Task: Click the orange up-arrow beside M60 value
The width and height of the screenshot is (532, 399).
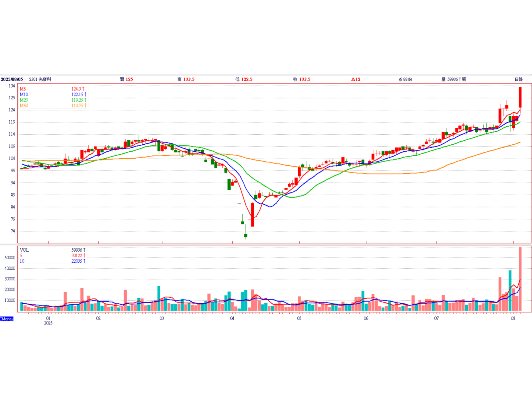Action: pos(85,106)
